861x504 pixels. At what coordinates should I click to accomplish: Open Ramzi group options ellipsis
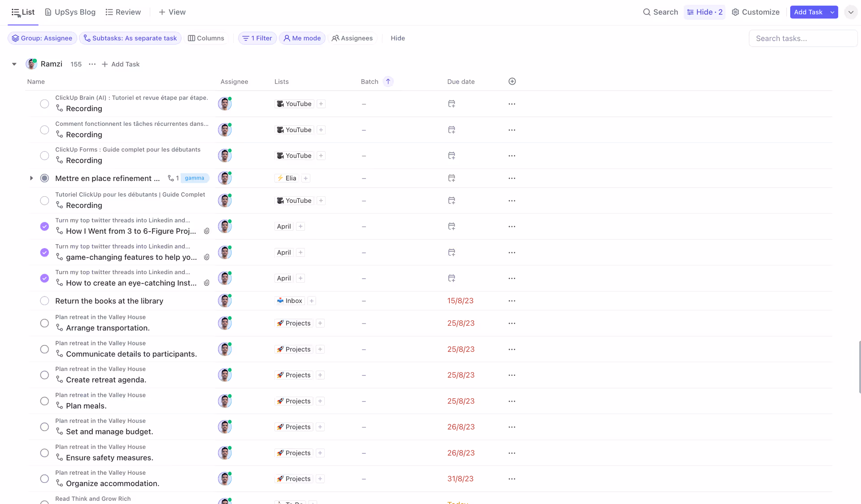pos(92,64)
